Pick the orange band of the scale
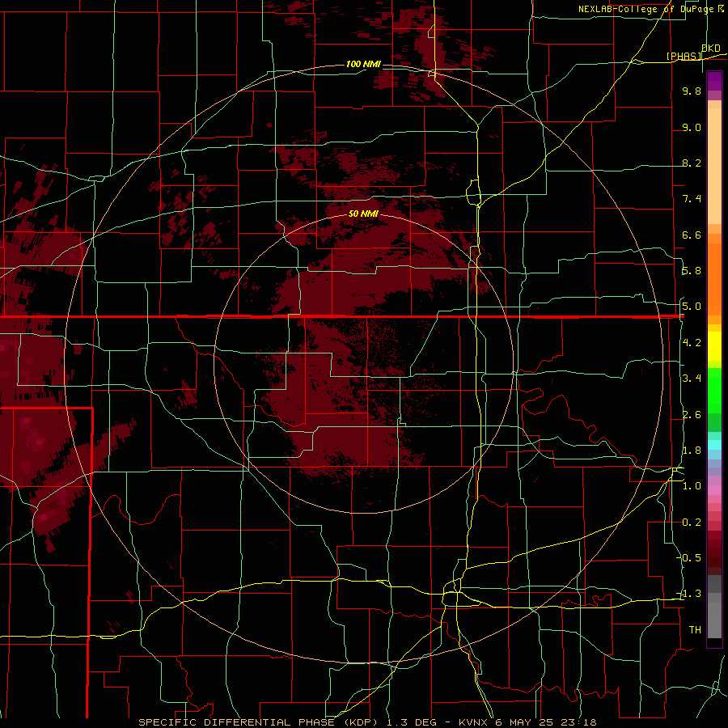The width and height of the screenshot is (728, 728). 714,279
